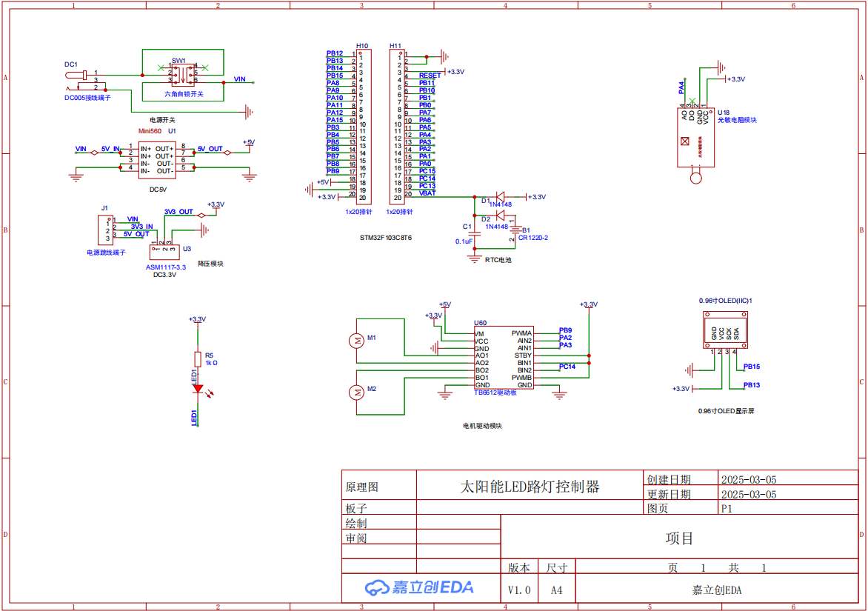Select the 5V_IN net label

pos(110,149)
